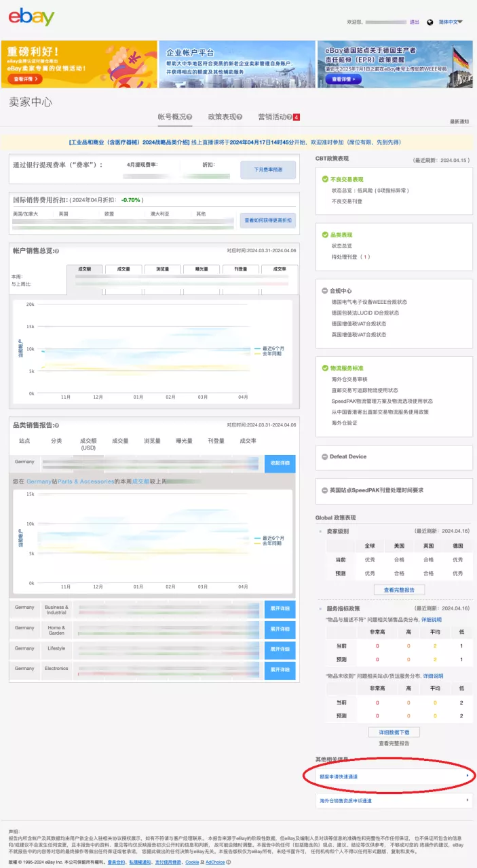Expand details for Home & Garden
The height and width of the screenshot is (868, 477).
pos(280,629)
